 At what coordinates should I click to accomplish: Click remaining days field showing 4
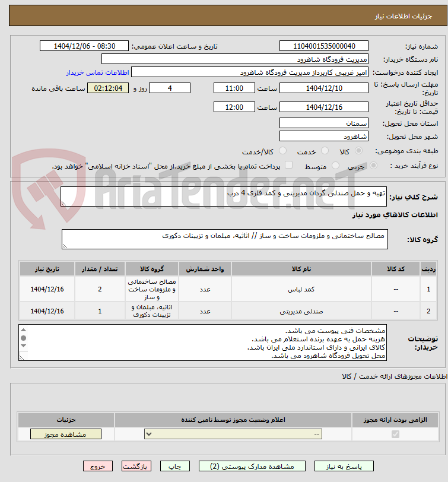click(170, 88)
